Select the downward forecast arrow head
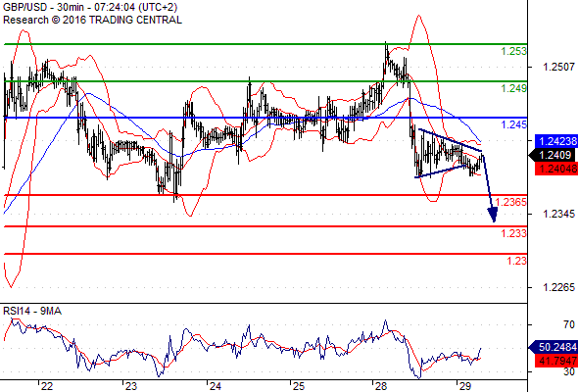The image size is (578, 392). click(493, 215)
